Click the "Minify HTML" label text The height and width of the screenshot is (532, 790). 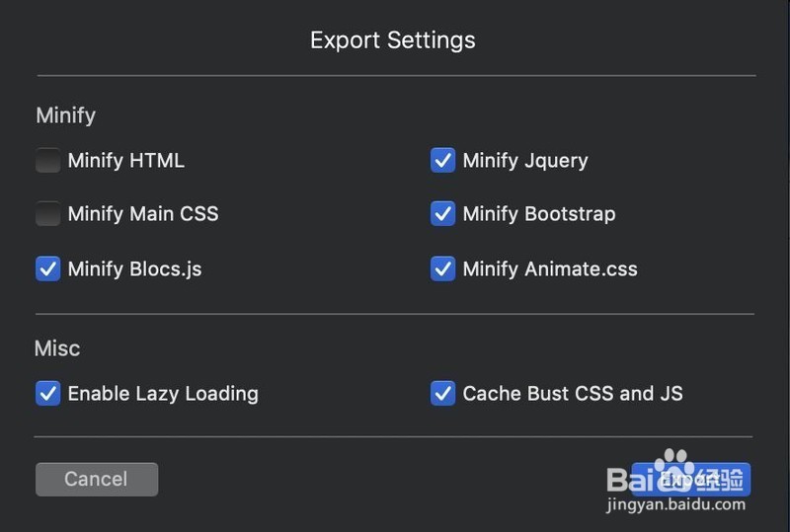pyautogui.click(x=125, y=160)
